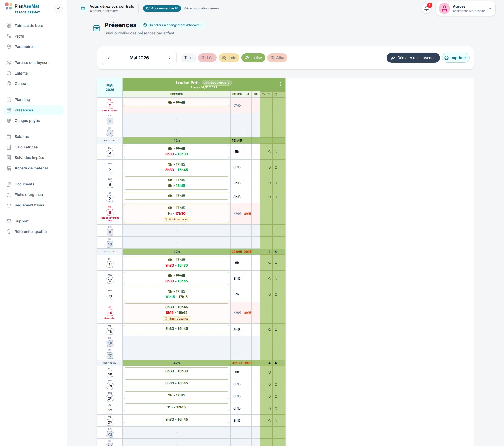Hide Louise's presence column
504x446 pixels.
253,58
